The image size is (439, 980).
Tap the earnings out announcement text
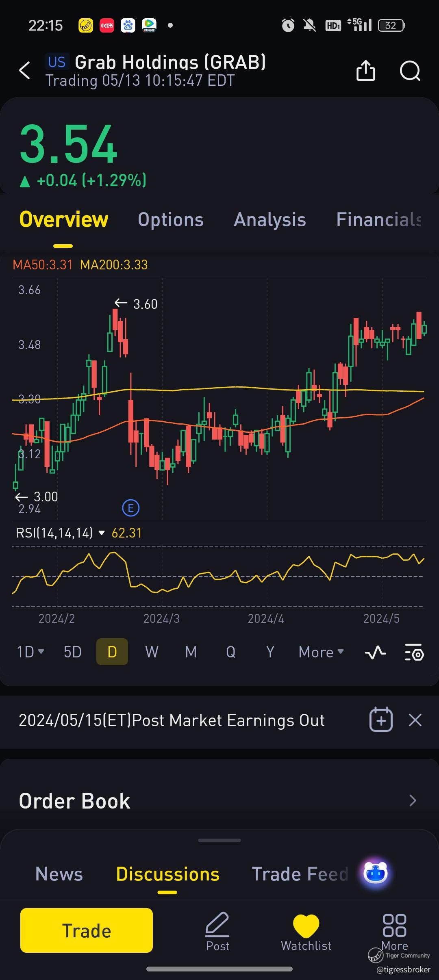pyautogui.click(x=172, y=720)
